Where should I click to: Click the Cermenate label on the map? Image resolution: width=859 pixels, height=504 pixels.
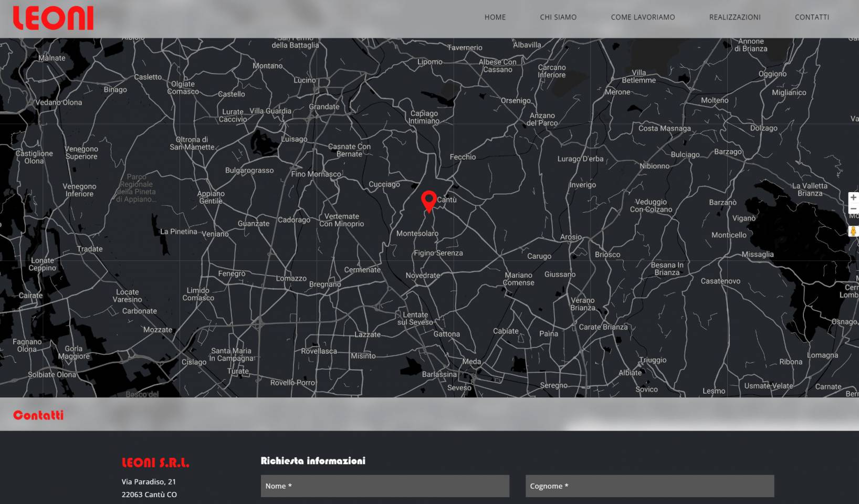tap(362, 269)
